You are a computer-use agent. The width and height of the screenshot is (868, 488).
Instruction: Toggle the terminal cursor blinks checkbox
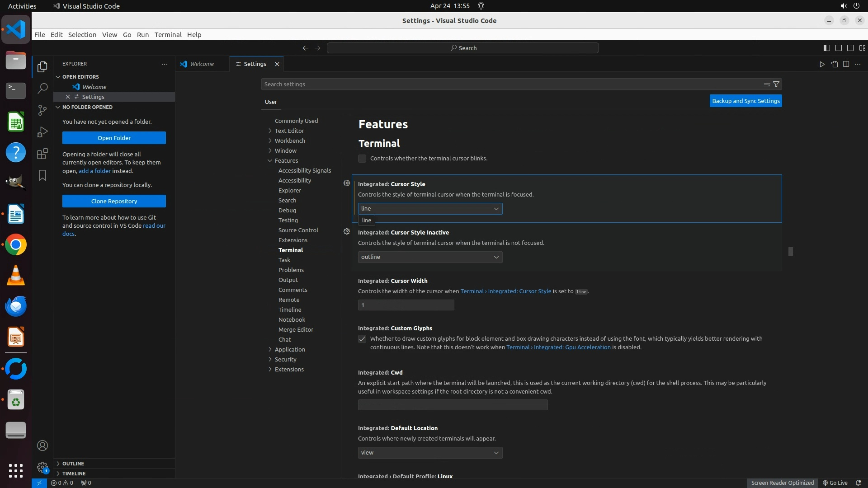click(x=362, y=159)
